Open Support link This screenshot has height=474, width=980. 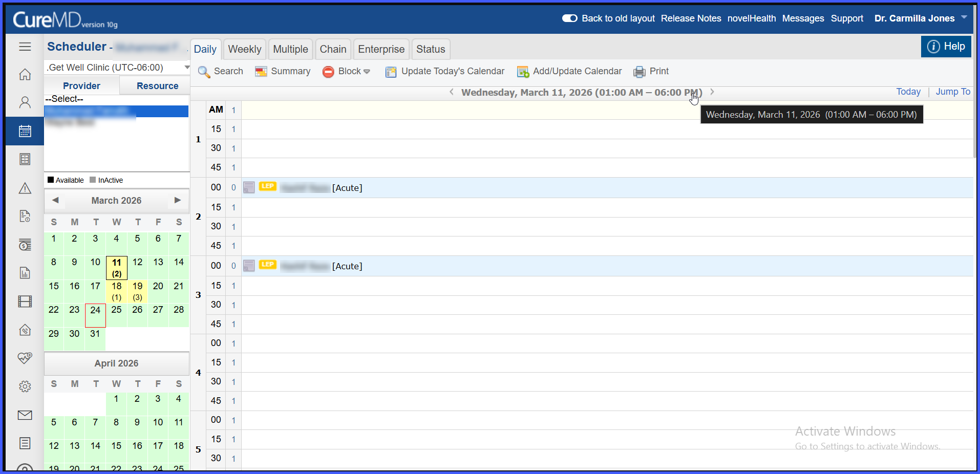(847, 18)
